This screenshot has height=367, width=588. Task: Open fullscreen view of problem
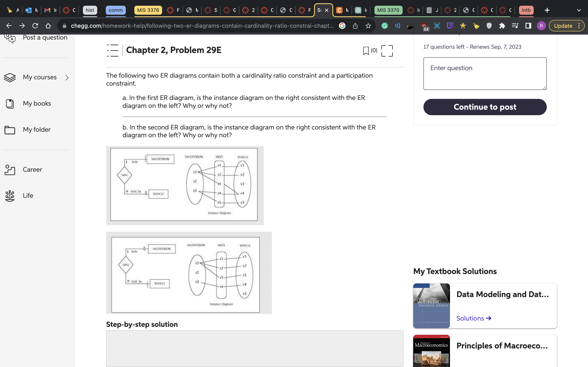click(387, 51)
